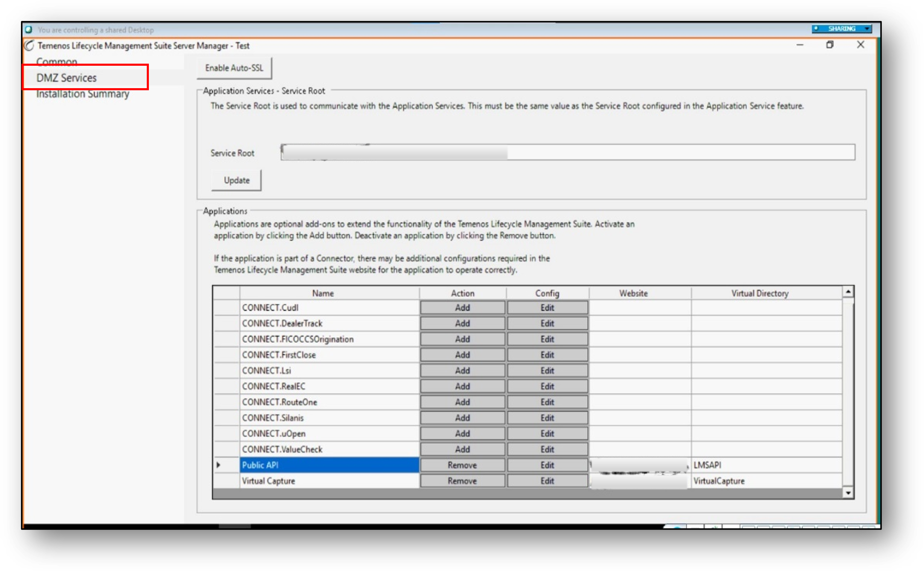Minimize the Server Manager window
Viewport: 924px width, 572px height.
[x=800, y=45]
